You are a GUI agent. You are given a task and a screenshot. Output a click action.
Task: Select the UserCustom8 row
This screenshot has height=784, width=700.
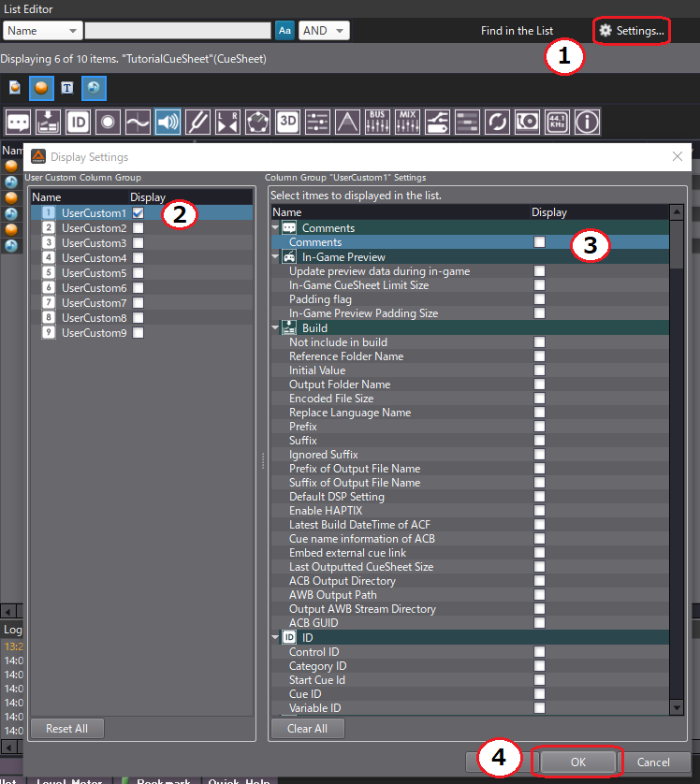(142, 318)
